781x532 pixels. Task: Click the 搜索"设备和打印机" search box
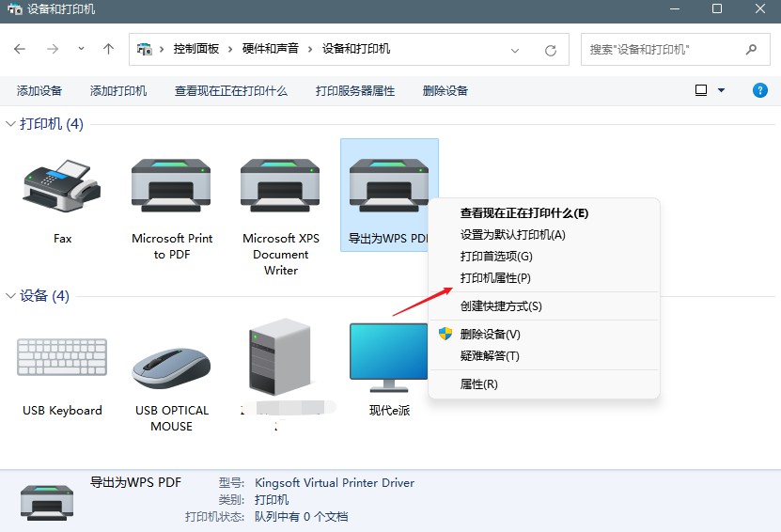(x=663, y=49)
